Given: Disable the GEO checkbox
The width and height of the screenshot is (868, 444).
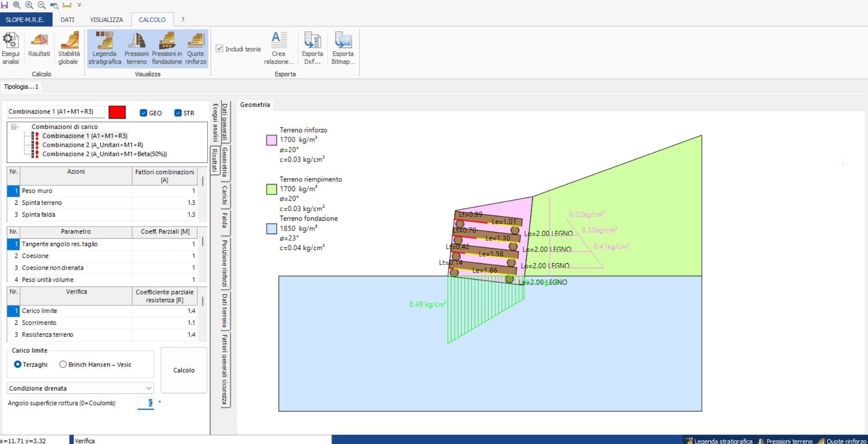Looking at the screenshot, I should (143, 113).
